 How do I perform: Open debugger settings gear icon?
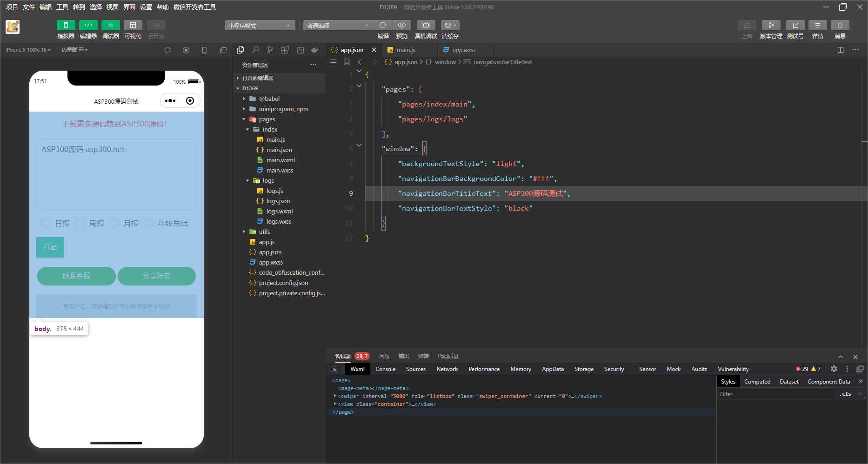point(834,369)
